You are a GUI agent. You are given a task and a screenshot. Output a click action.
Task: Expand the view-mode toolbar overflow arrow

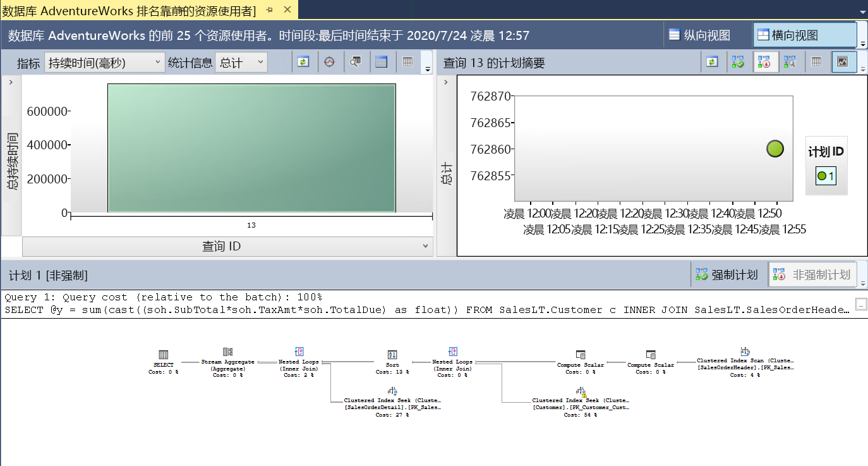pos(863,44)
